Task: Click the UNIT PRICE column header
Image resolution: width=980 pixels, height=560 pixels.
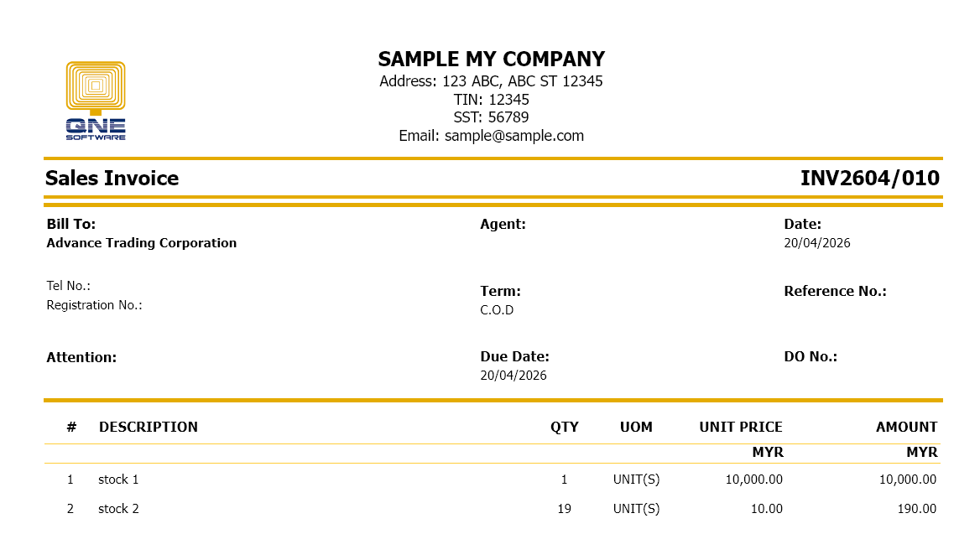Action: 741,427
